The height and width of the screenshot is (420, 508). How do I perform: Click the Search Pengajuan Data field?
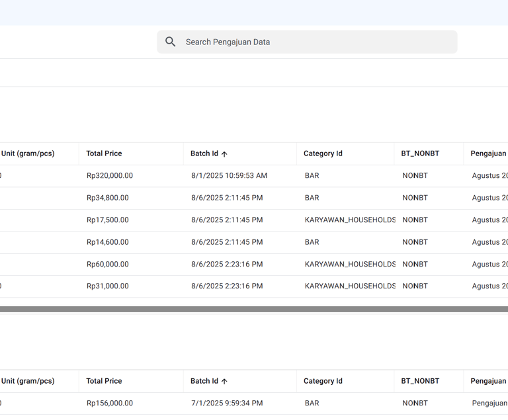(x=307, y=42)
